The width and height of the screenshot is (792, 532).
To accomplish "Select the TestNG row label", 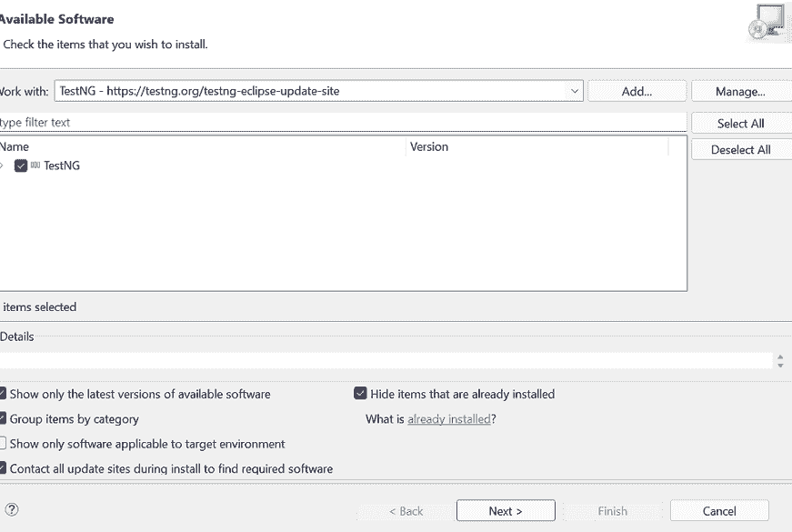I will [x=62, y=166].
